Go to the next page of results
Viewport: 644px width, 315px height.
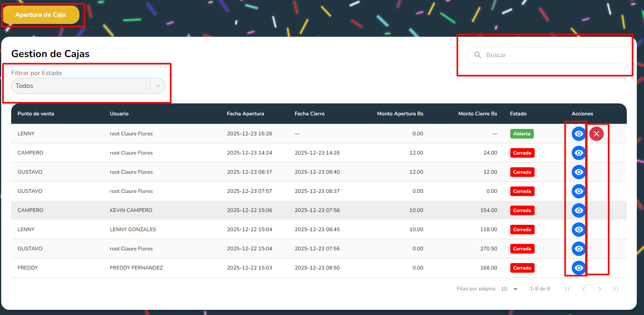599,289
